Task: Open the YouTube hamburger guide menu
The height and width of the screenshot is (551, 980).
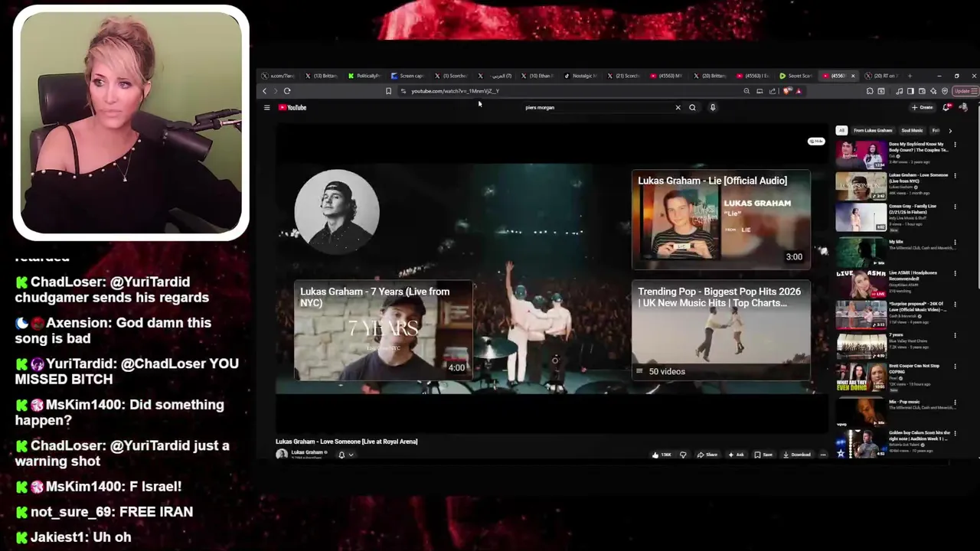Action: point(266,108)
